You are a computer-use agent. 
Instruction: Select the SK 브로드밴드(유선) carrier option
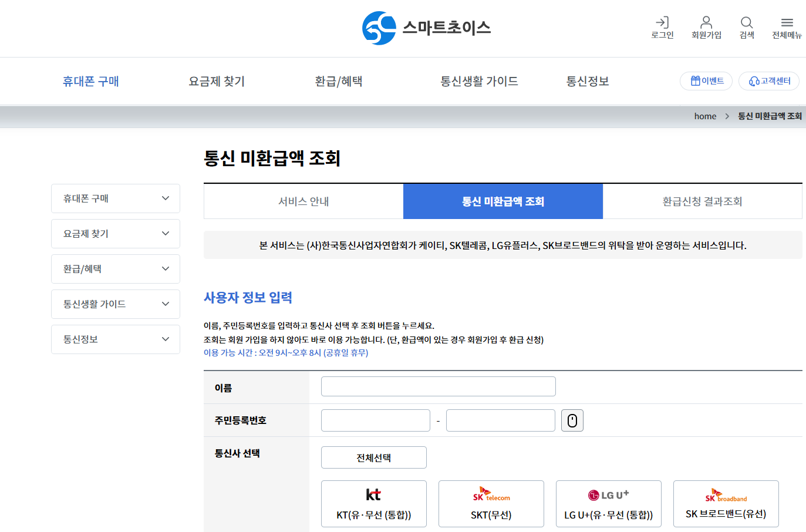(726, 504)
